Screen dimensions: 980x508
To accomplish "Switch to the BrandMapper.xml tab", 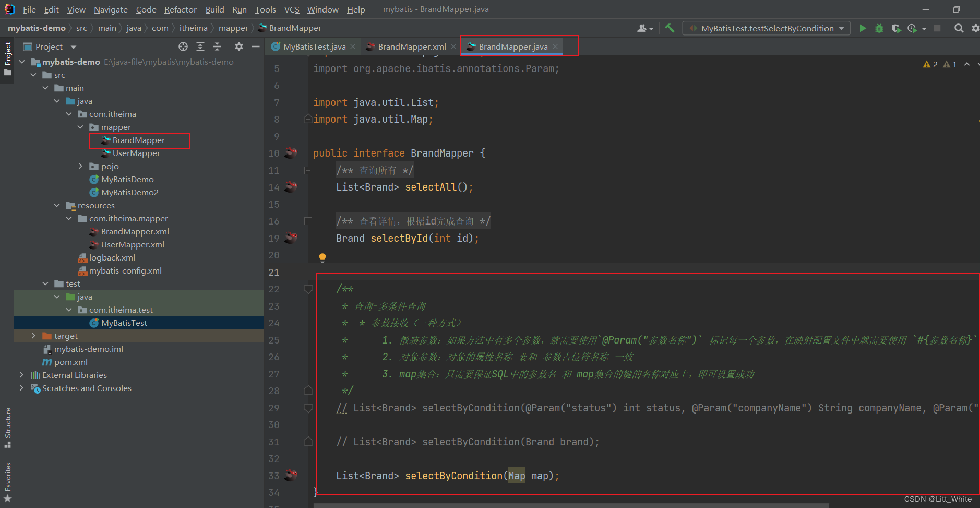I will tap(412, 46).
